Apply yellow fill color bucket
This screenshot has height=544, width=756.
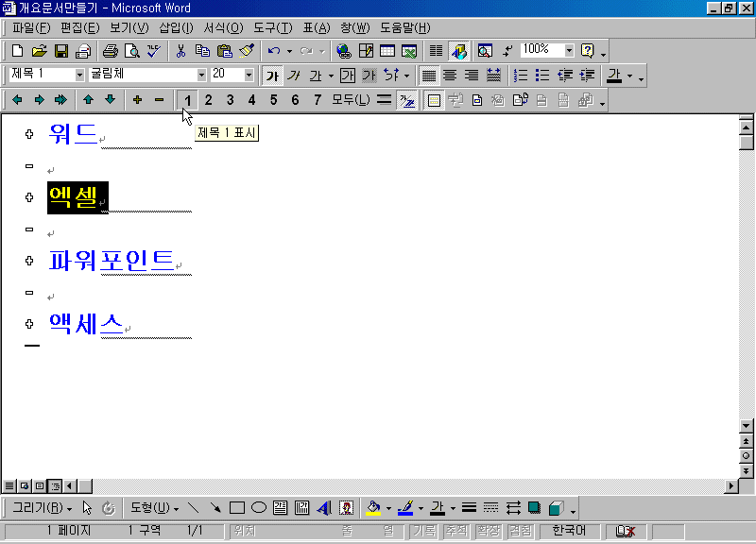(x=373, y=508)
